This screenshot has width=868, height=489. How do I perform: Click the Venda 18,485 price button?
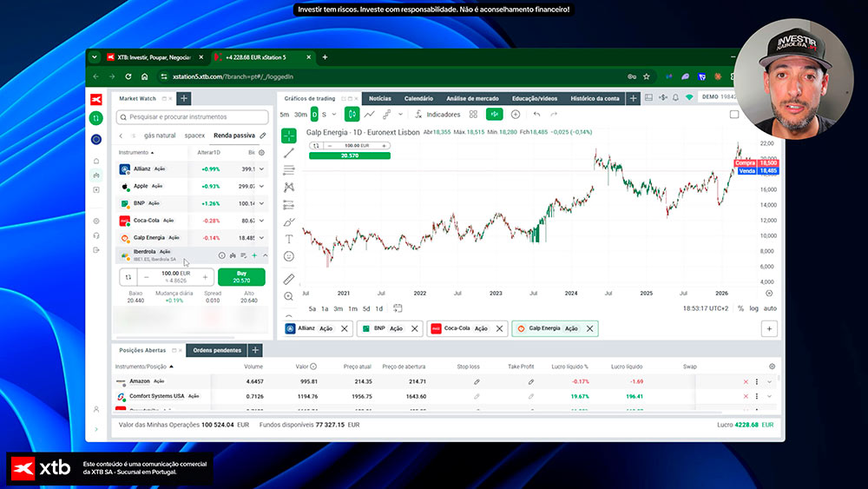click(x=758, y=171)
